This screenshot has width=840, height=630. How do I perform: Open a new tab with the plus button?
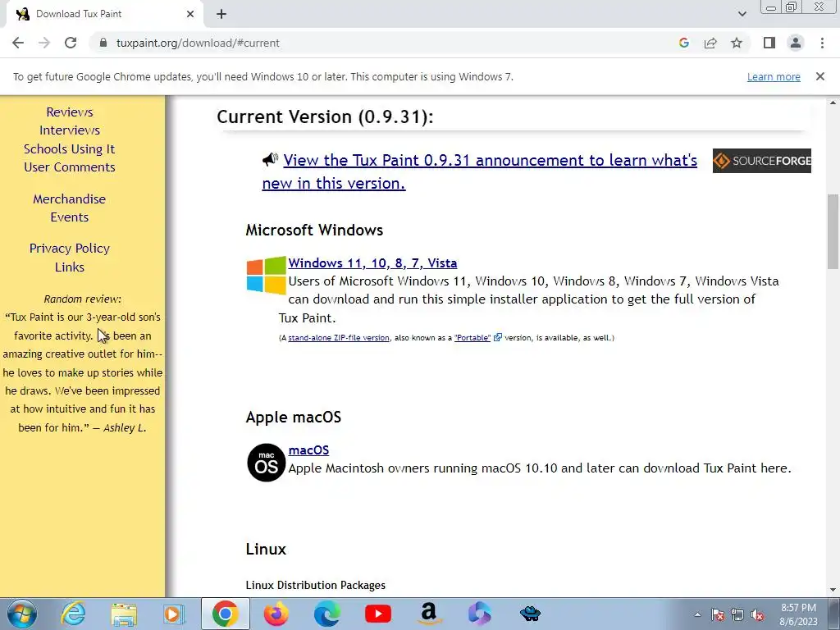221,14
